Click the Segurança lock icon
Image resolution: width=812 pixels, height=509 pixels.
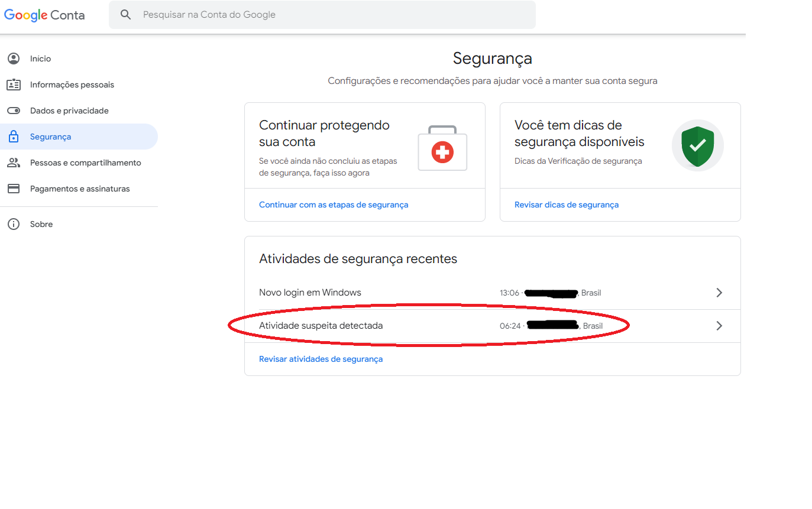pos(14,137)
